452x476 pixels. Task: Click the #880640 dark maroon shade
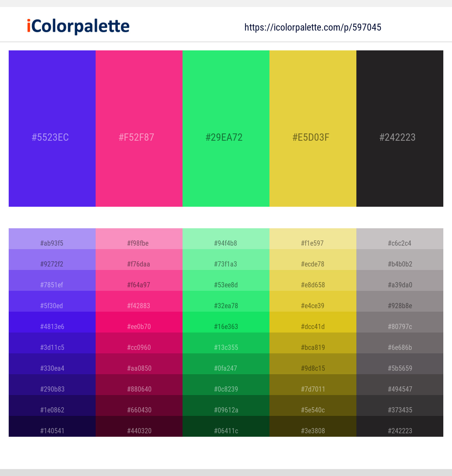coord(139,385)
